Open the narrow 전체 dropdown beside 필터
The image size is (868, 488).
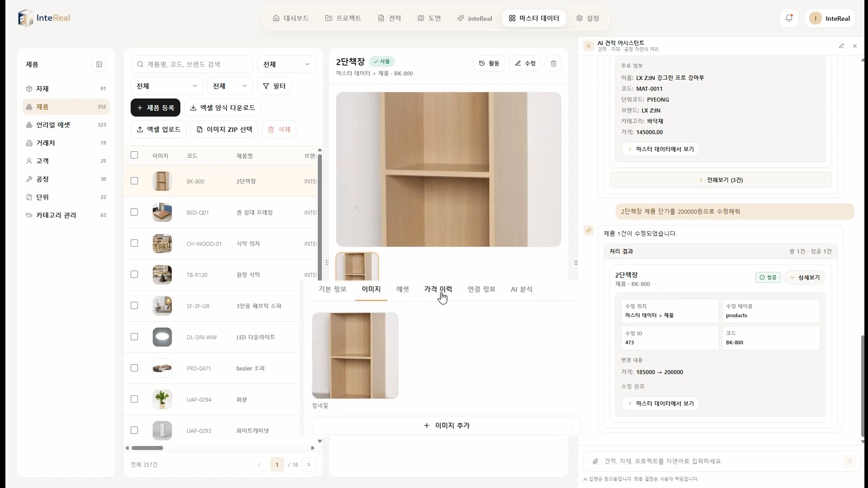pos(230,86)
